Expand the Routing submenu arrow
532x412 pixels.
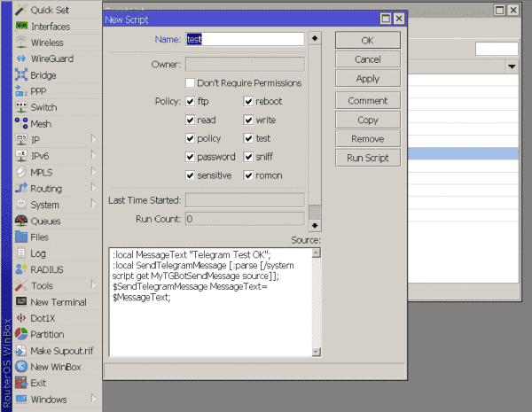[93, 187]
